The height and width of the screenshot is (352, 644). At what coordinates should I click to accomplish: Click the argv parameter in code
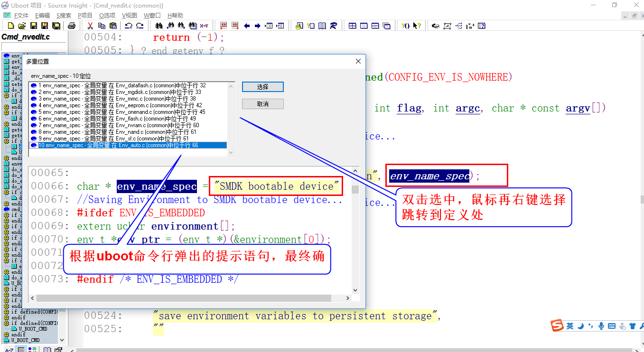pos(578,108)
